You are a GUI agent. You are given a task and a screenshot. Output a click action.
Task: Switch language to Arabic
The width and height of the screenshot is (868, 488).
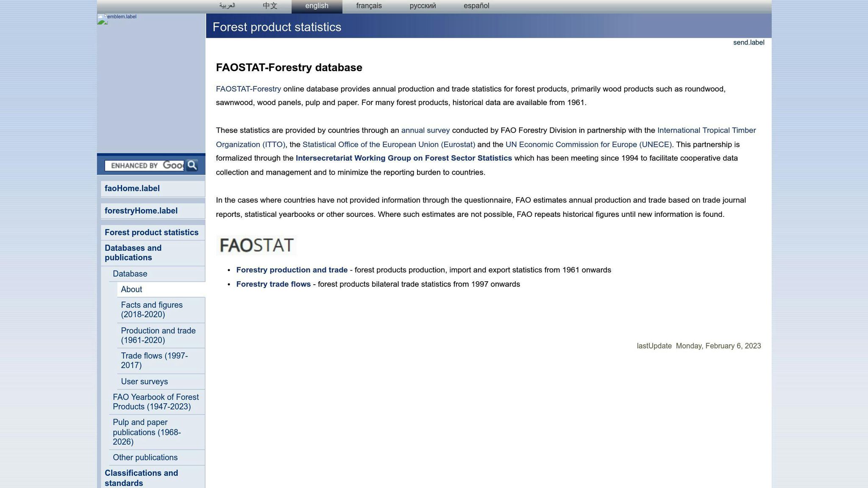227,6
